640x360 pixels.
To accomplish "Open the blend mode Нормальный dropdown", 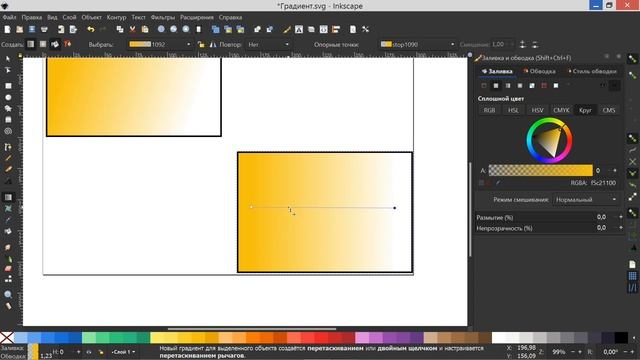I will pos(585,200).
